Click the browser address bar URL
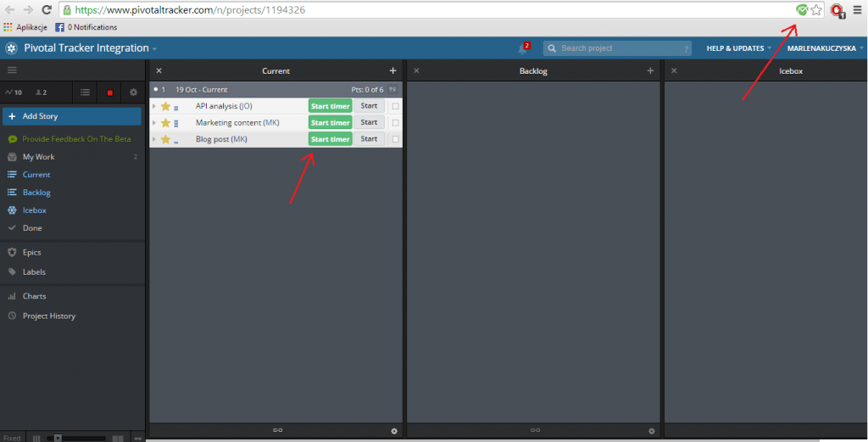 coord(190,10)
